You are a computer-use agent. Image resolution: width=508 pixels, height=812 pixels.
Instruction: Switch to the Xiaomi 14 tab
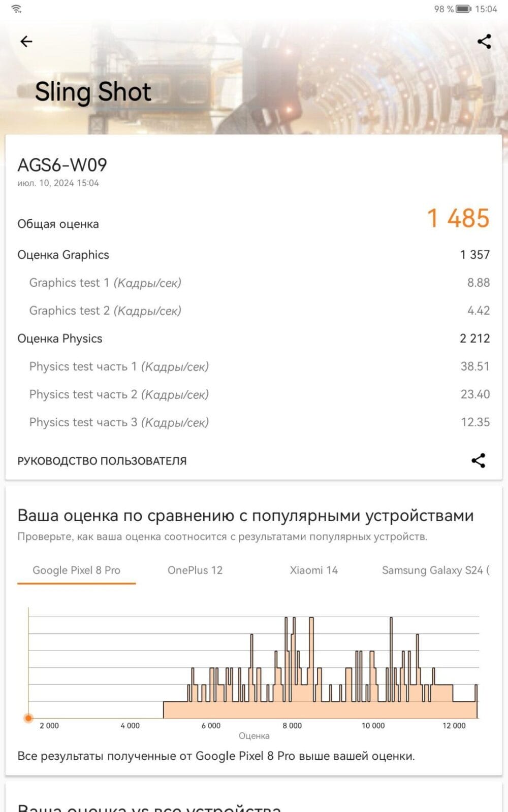313,570
